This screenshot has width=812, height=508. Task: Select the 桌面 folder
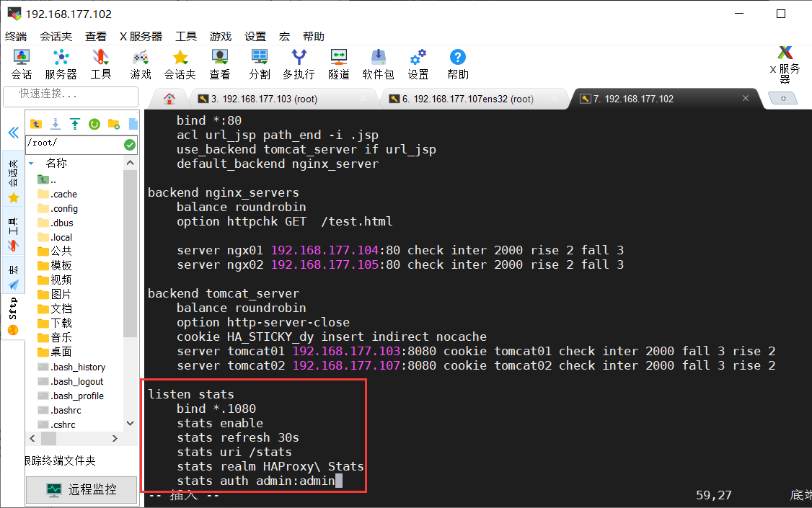55,352
